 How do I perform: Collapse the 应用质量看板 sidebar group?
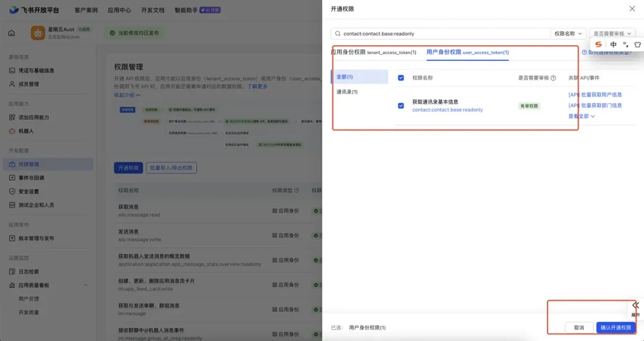coord(85,285)
